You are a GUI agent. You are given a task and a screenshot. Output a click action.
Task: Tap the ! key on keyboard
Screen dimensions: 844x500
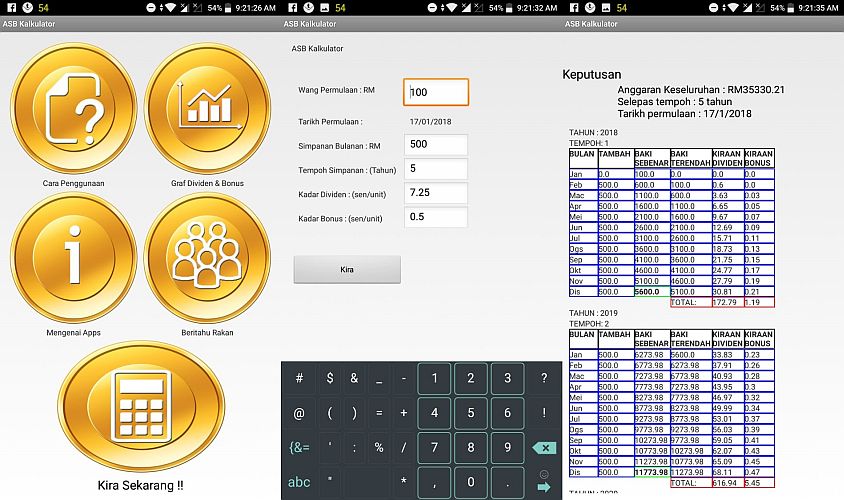coord(544,413)
